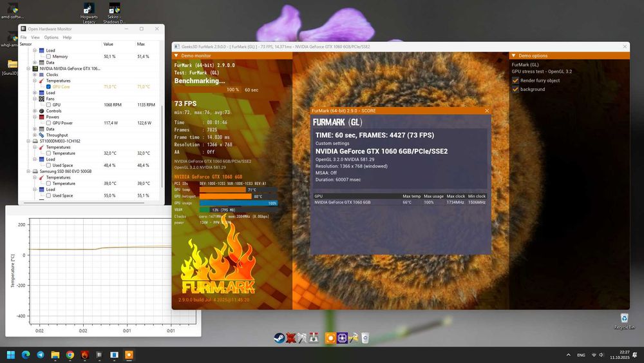
Task: Uncheck the GPU Core temperature checkbox
Action: (x=48, y=87)
